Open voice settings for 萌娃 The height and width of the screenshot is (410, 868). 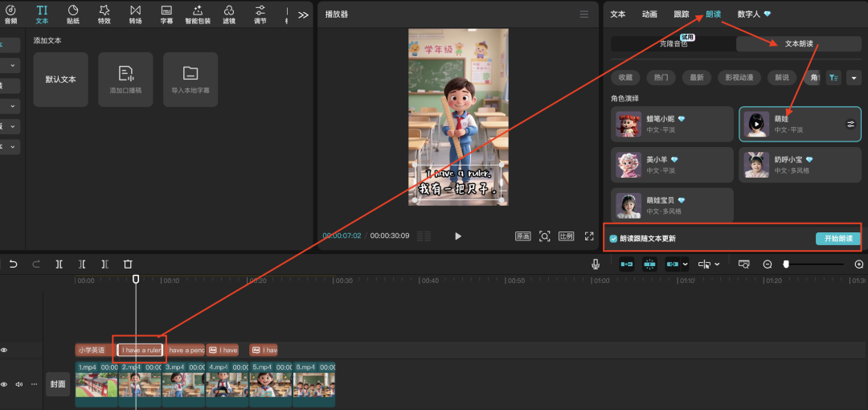[x=850, y=124]
